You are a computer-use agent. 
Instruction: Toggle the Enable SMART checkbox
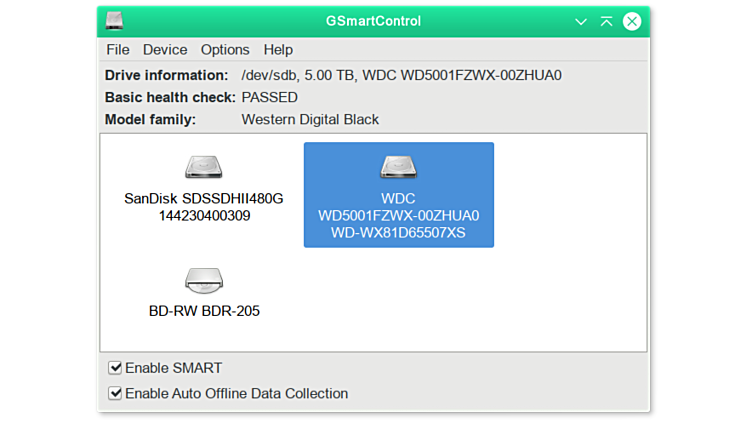(x=116, y=368)
